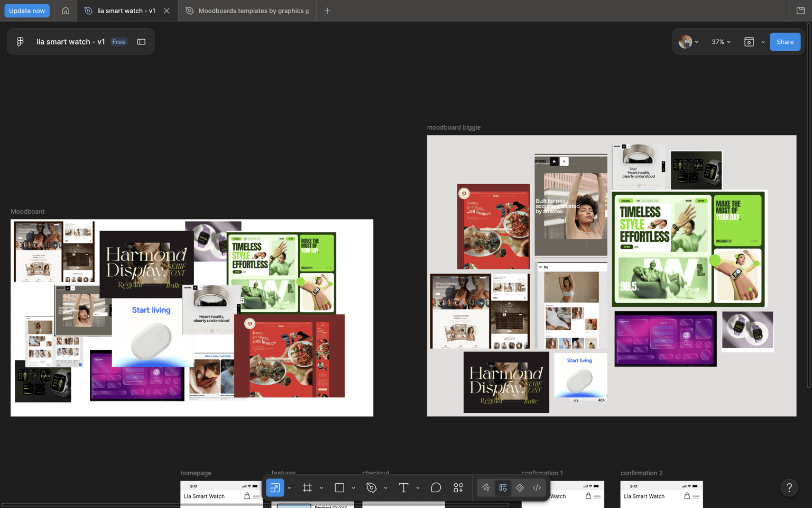Click the Update now button
Screen dimensions: 812x508
27,11
